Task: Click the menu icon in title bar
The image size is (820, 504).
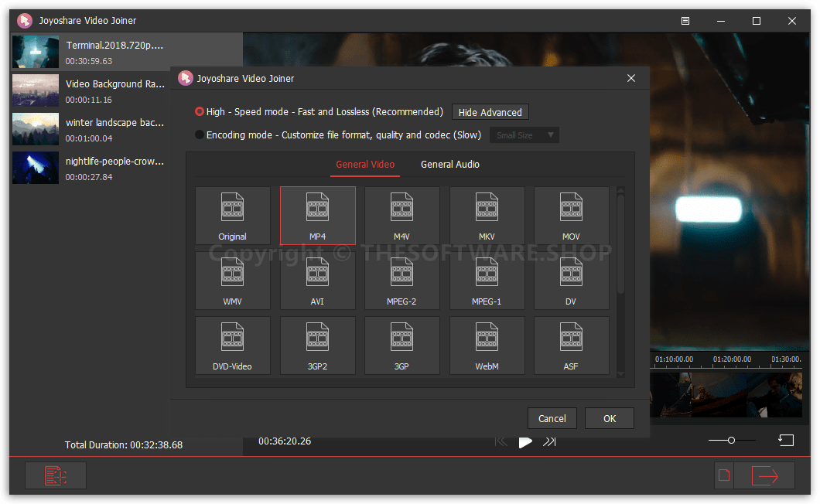Action: [685, 21]
